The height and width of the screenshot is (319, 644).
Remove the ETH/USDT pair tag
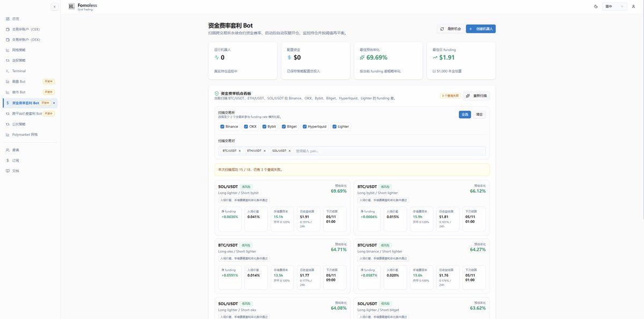tap(265, 151)
